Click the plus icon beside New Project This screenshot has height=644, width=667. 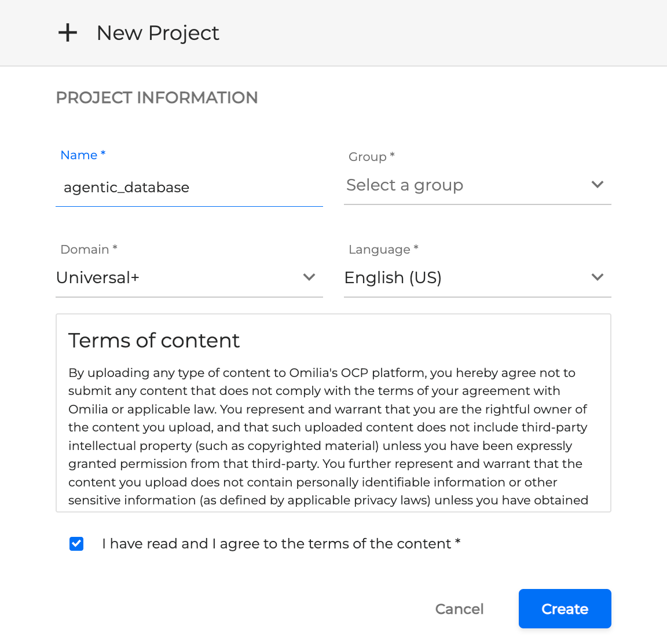coord(68,33)
